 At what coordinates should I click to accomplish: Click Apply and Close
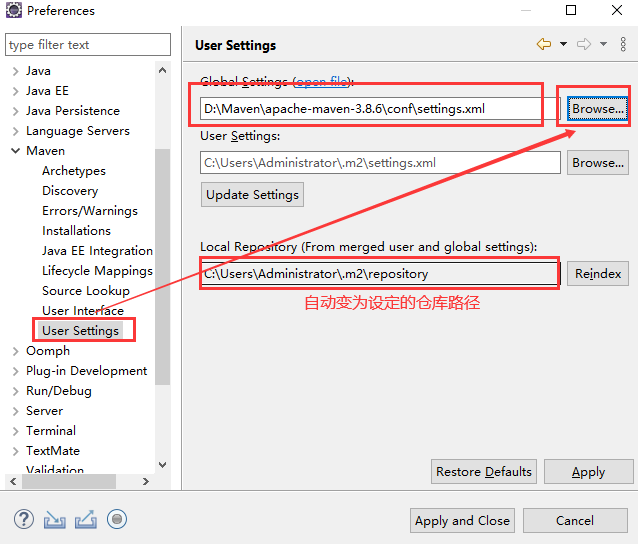point(462,520)
